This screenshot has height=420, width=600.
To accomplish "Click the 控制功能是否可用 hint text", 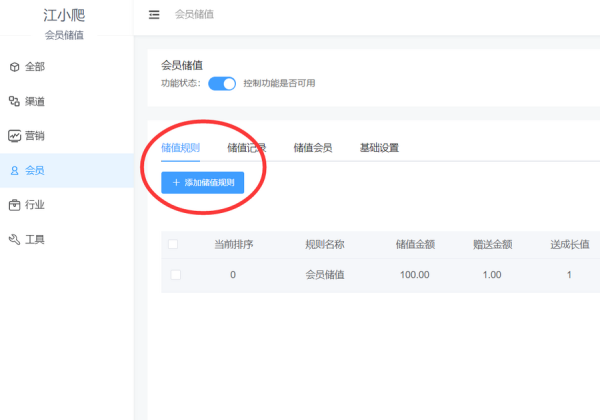I will click(279, 83).
